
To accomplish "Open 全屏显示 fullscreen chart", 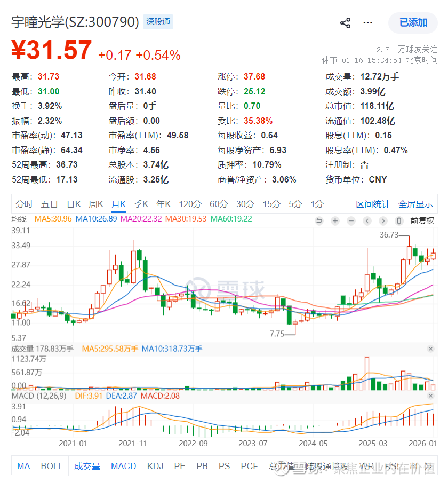I will coord(415,204).
